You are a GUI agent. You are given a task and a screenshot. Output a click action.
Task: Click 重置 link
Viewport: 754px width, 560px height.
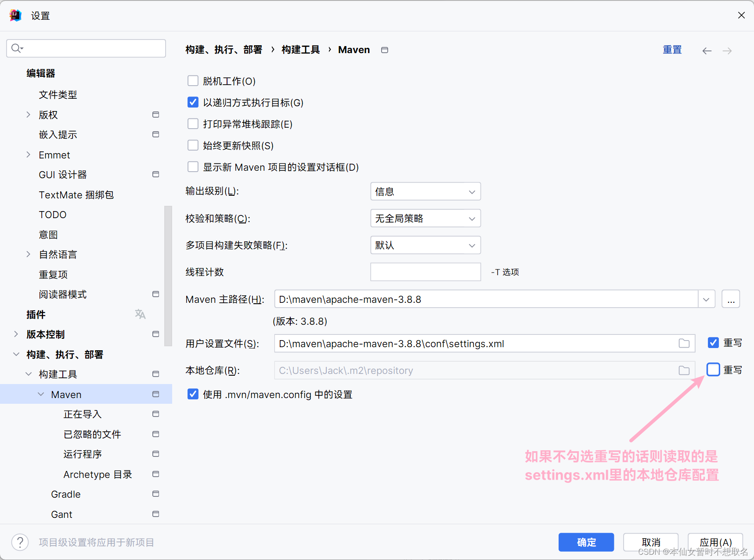(672, 50)
